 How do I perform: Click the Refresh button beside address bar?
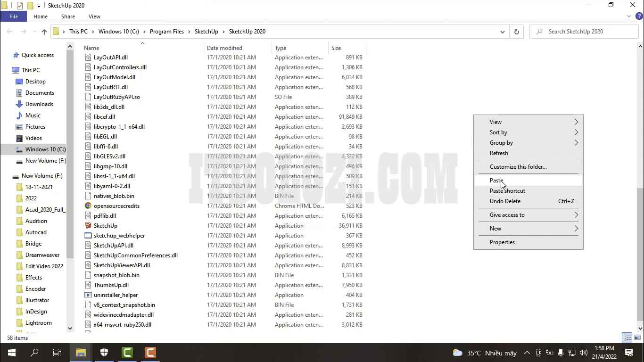[516, 32]
